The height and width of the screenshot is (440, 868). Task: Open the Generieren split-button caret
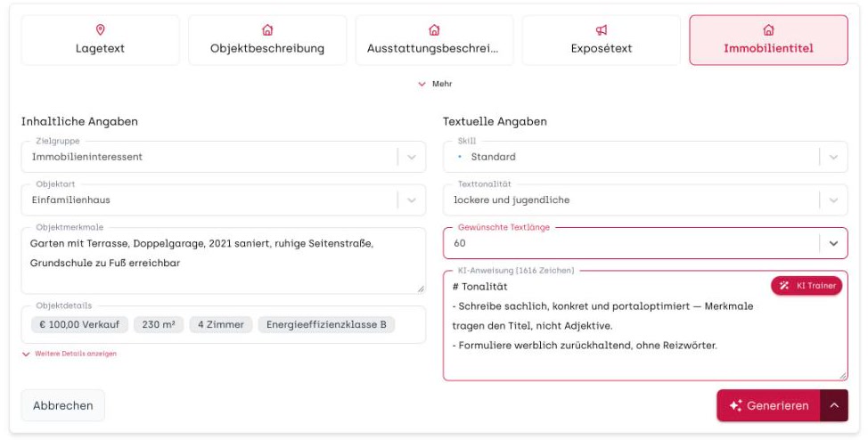tap(834, 405)
